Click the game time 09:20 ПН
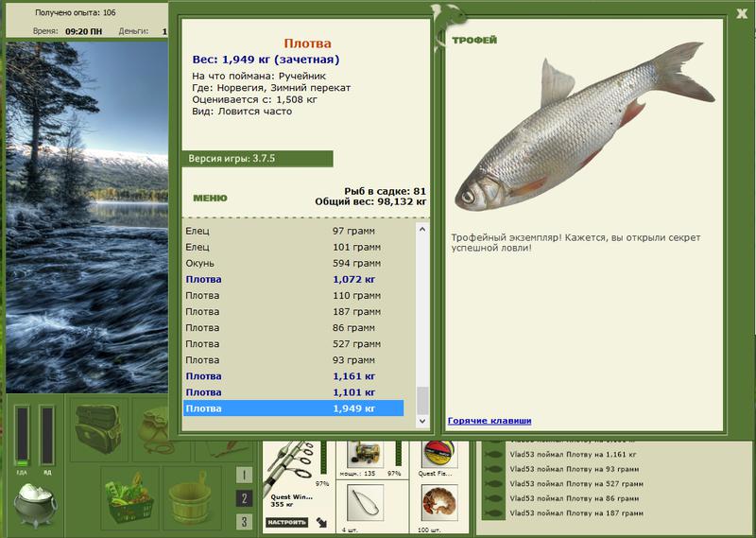 83,31
